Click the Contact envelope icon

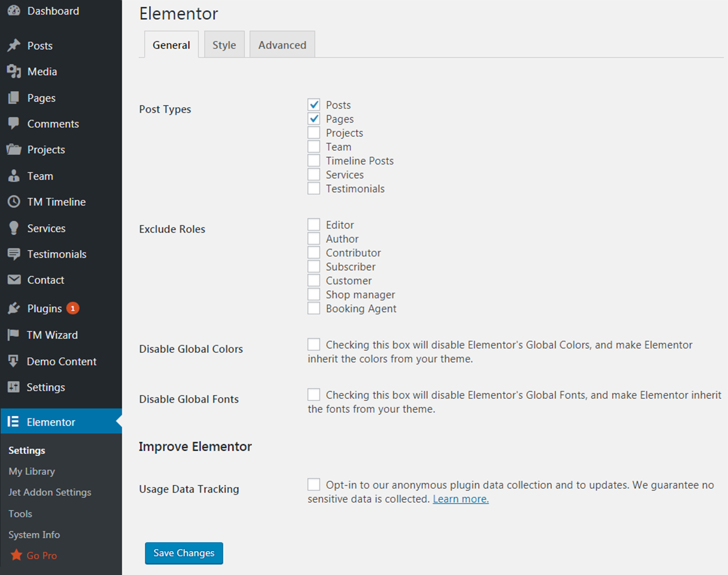point(14,280)
